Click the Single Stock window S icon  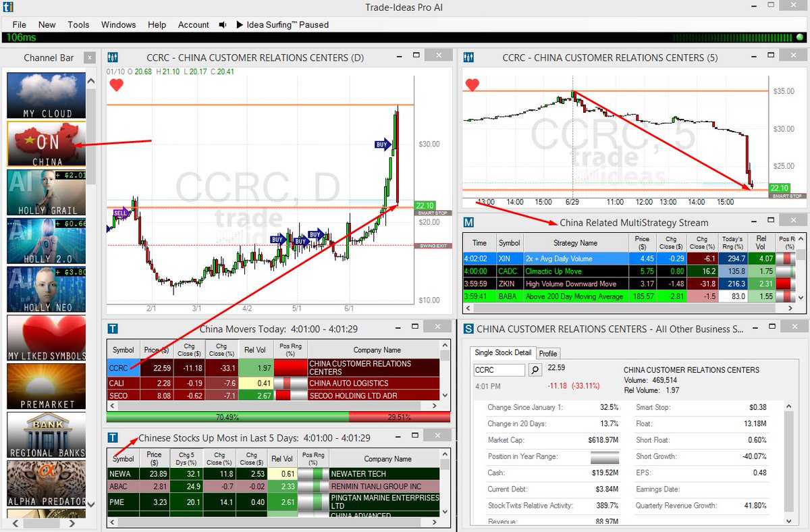[x=468, y=329]
